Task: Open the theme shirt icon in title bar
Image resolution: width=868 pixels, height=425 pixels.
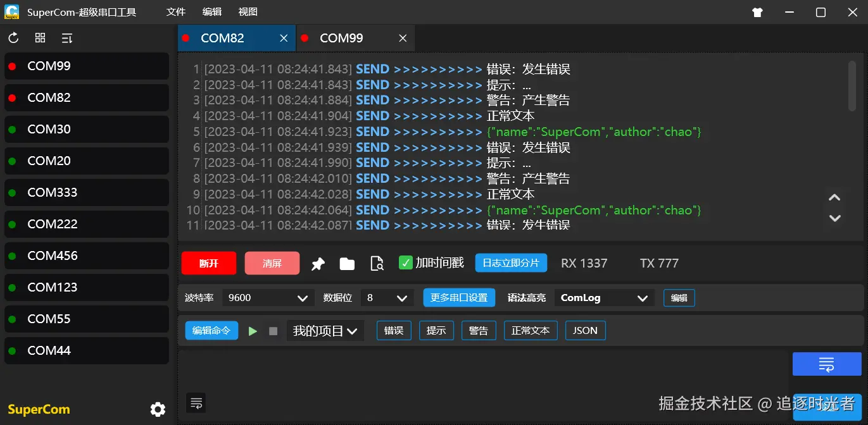Action: tap(757, 12)
